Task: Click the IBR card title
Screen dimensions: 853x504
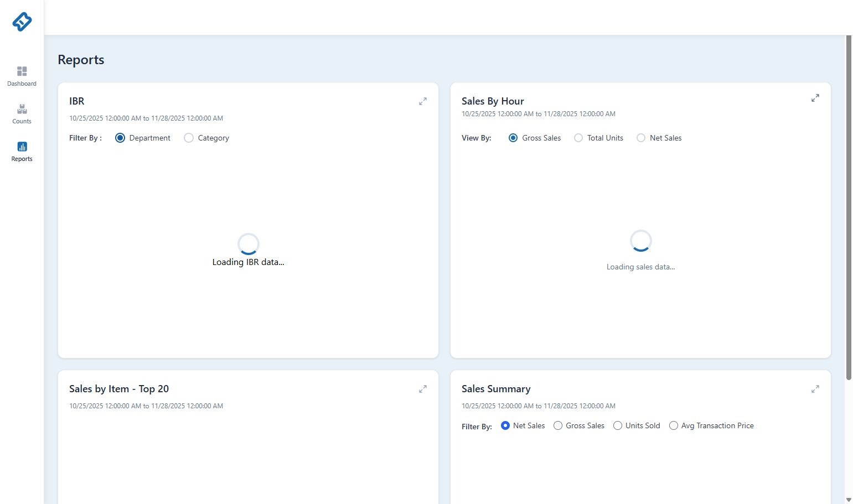Action: (77, 101)
